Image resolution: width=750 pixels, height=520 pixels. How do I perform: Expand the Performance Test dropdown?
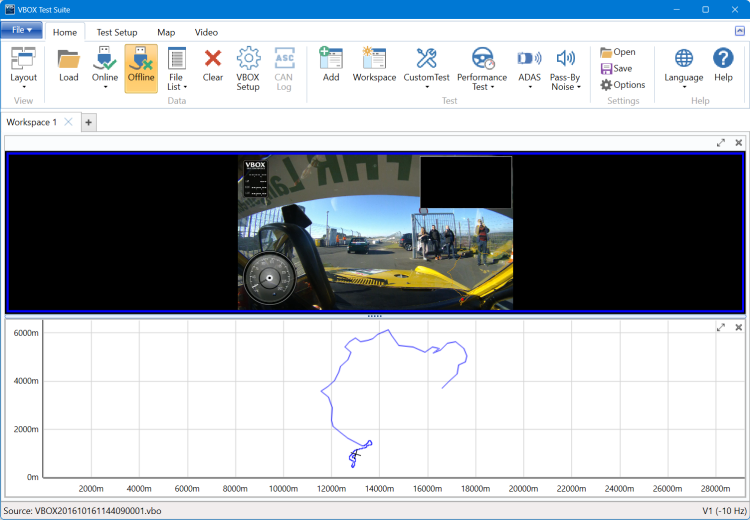point(482,68)
